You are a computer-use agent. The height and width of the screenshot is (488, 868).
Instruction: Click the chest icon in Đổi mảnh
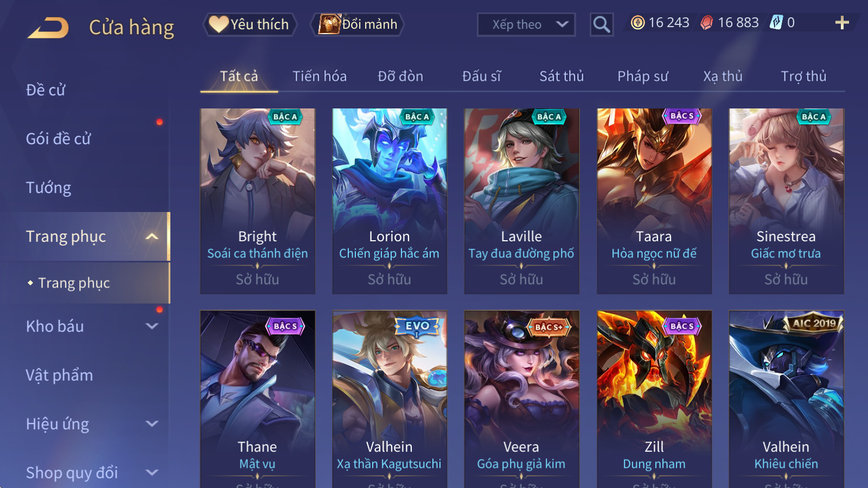tap(329, 24)
